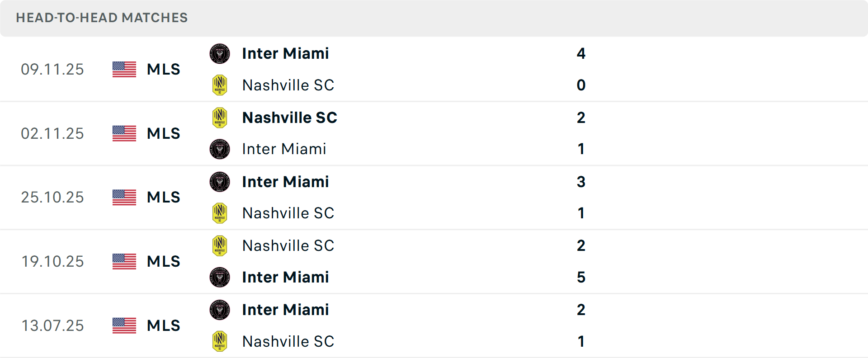Click the Nashville SC badge below Inter Miami on 09.11.25
This screenshot has height=358, width=868.
pos(220,85)
